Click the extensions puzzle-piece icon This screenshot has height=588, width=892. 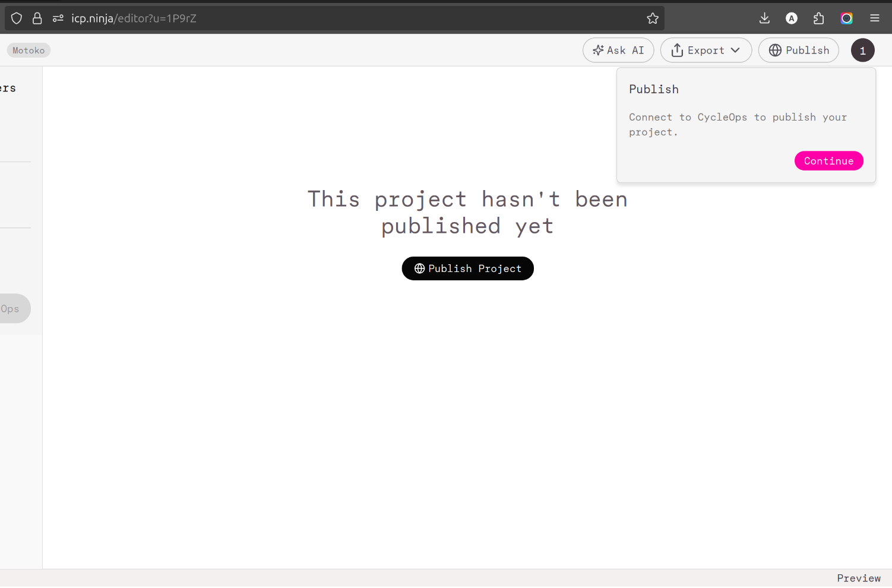[x=819, y=18]
